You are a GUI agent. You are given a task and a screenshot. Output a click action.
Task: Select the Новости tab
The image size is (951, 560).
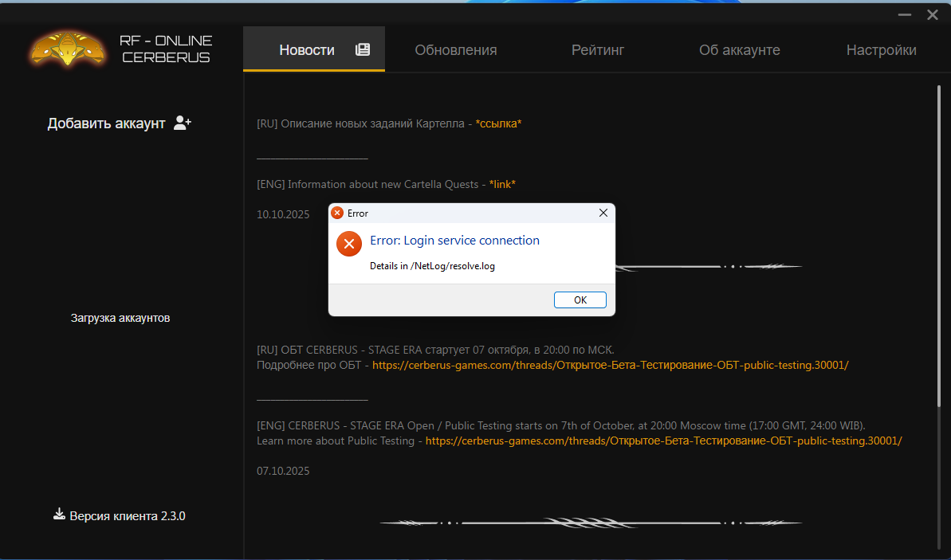coord(307,50)
